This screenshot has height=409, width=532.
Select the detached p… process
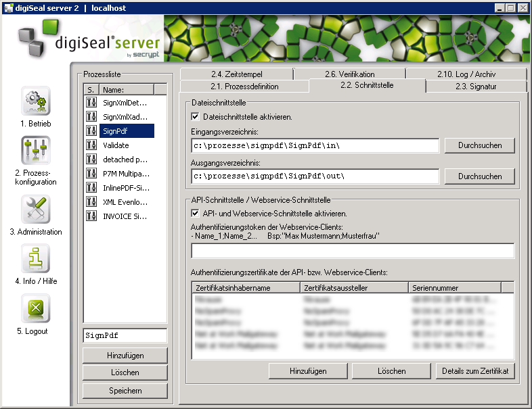point(125,160)
